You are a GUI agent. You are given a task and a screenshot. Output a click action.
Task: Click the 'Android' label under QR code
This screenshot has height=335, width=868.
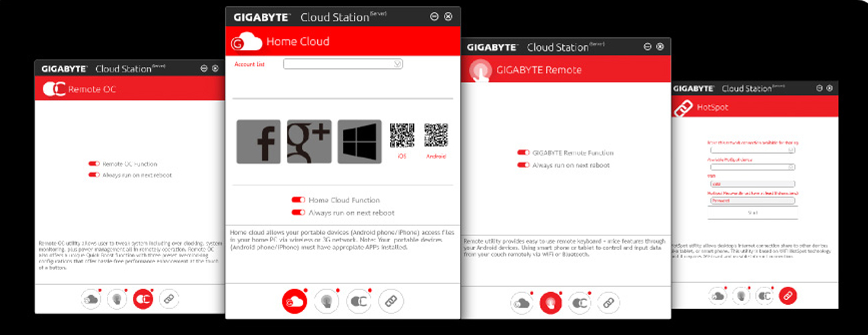click(x=436, y=156)
